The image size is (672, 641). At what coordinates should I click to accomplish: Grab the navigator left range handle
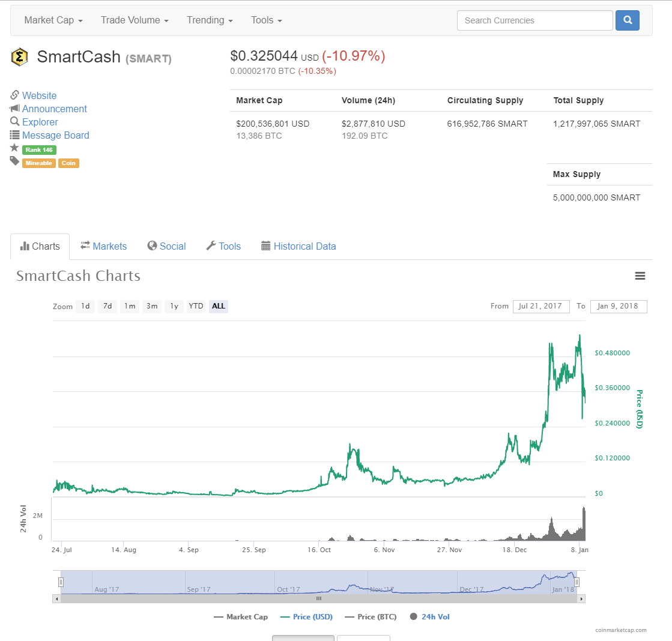[x=61, y=582]
